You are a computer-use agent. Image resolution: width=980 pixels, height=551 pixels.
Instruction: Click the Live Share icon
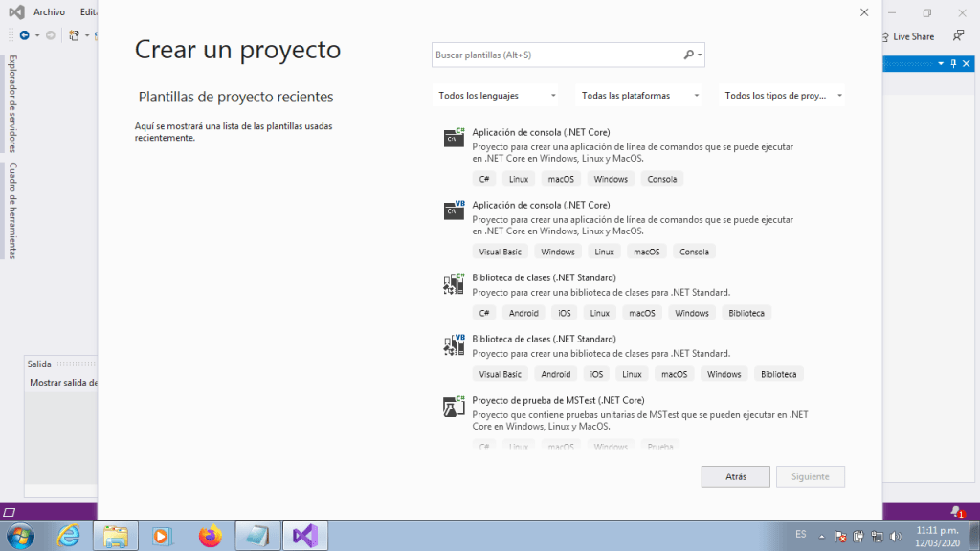coord(885,36)
